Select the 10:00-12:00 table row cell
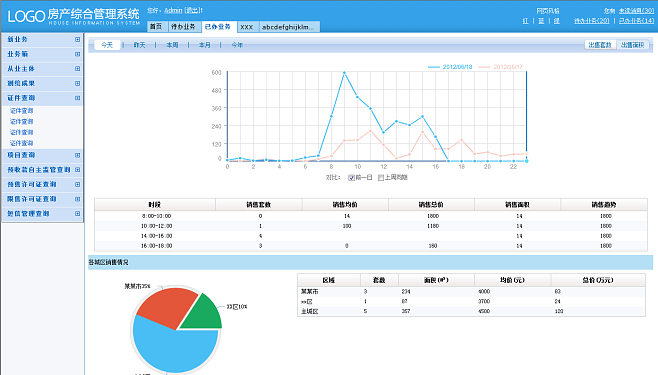 pos(156,226)
